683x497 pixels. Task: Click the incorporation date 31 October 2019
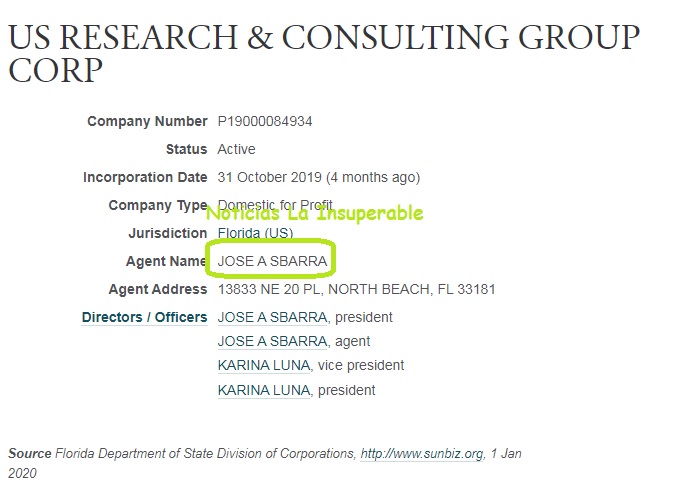[x=270, y=177]
